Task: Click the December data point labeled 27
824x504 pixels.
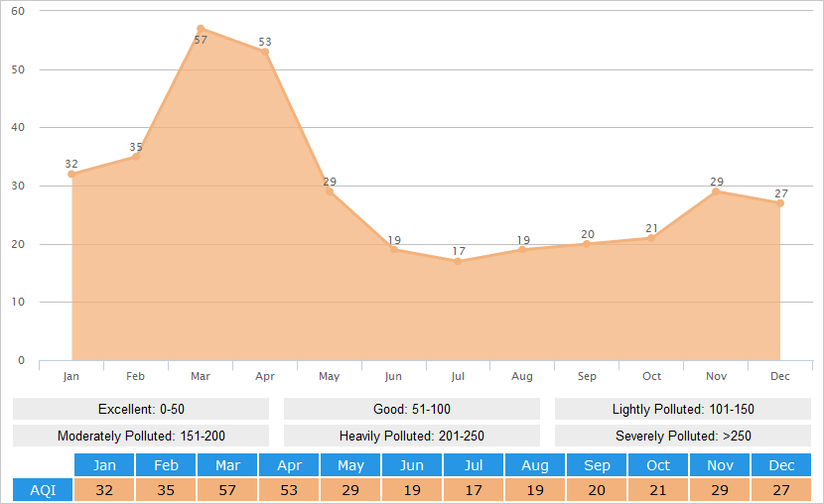Action: coord(780,203)
